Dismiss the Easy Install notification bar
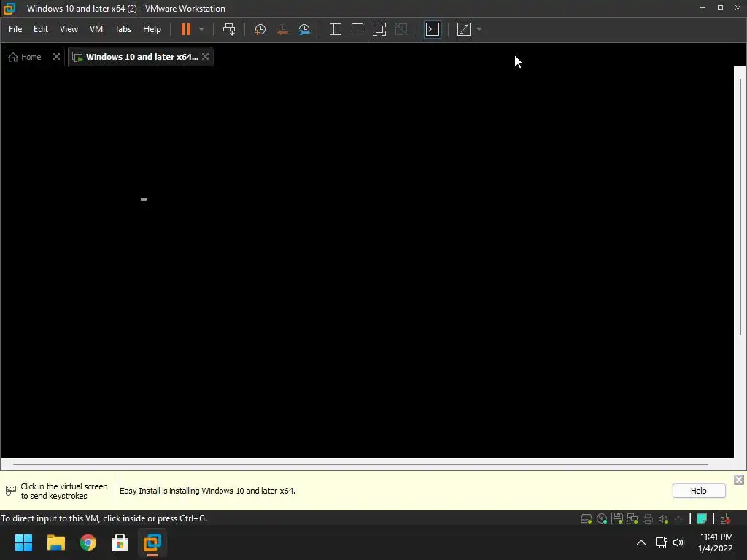 pyautogui.click(x=739, y=480)
